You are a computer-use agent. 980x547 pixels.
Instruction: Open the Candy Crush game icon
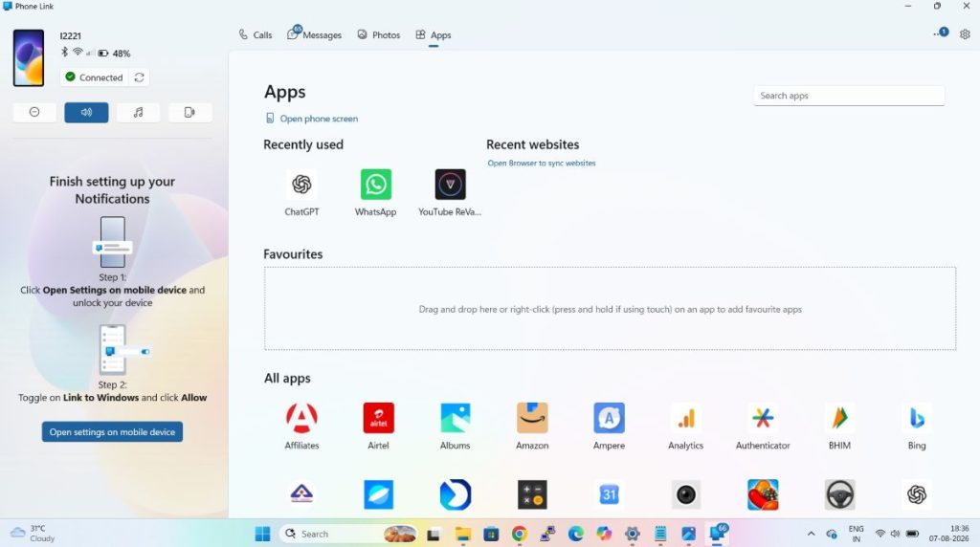[x=763, y=494]
